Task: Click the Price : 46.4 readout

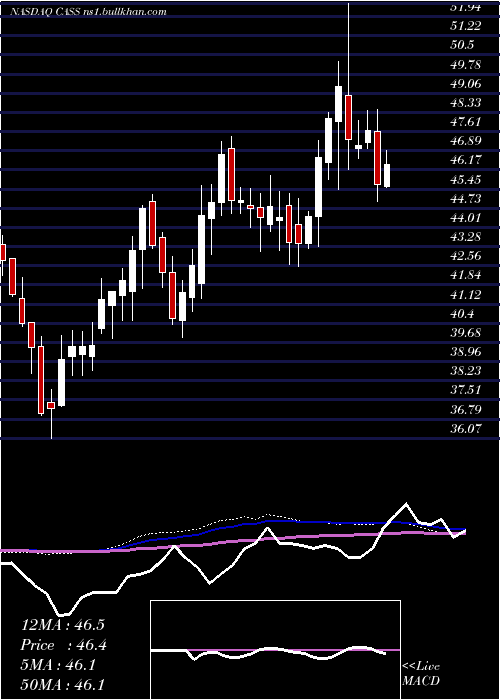Action: (x=63, y=645)
